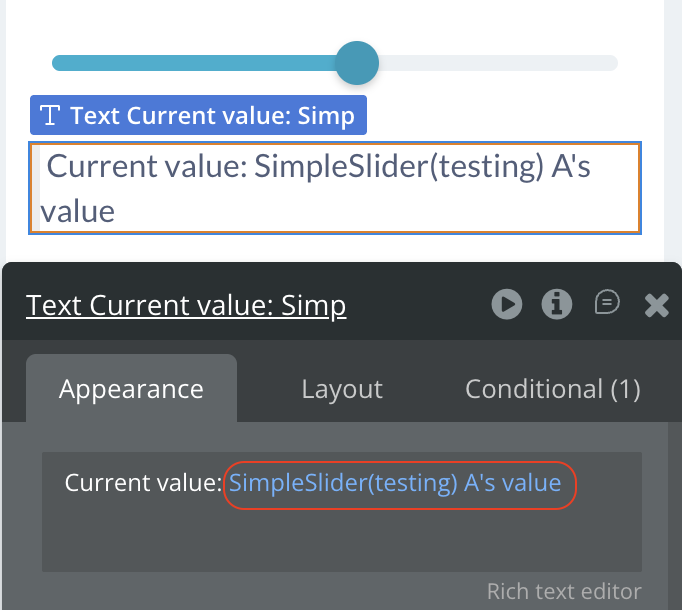
Task: Open the video tutorial play icon
Action: click(507, 304)
